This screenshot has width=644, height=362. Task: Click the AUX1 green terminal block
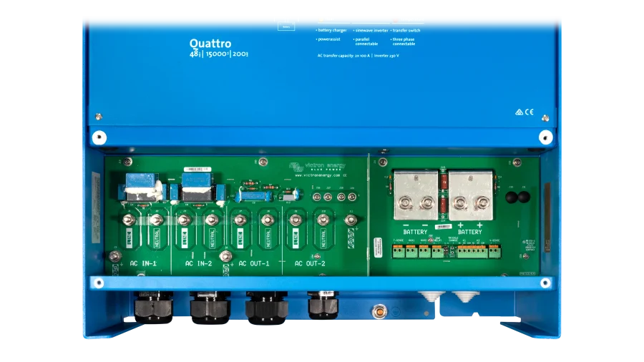tap(411, 251)
